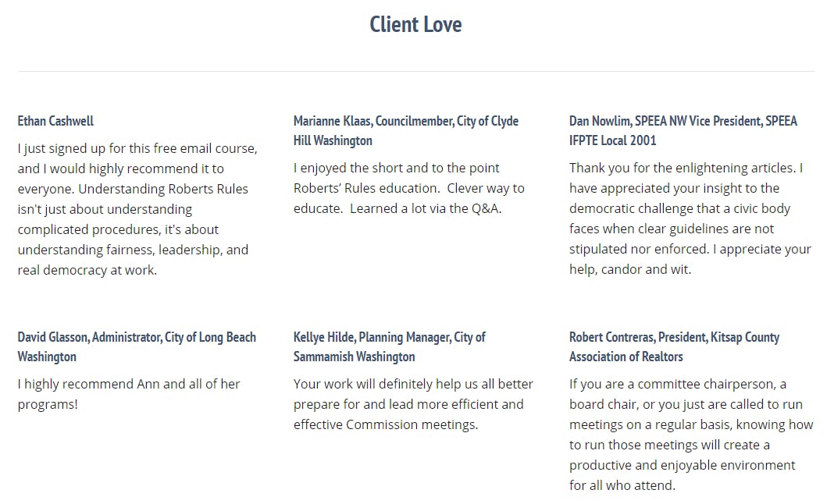Click 'help, candor and wit' sentence
Viewport: 827px width, 504px height.
[629, 269]
